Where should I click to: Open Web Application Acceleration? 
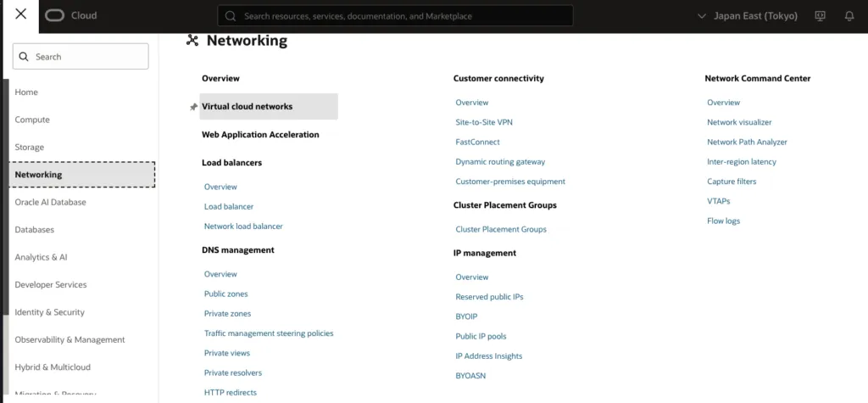[260, 135]
